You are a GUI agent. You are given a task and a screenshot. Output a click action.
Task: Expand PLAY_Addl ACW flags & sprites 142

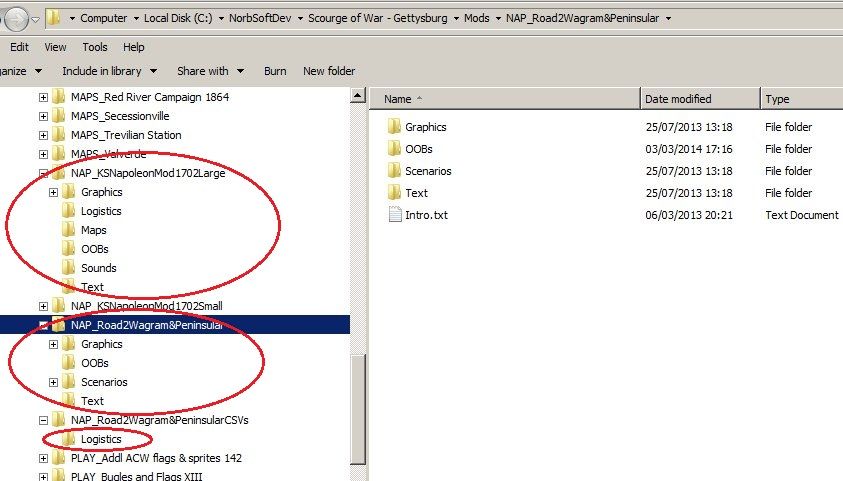[x=44, y=458]
